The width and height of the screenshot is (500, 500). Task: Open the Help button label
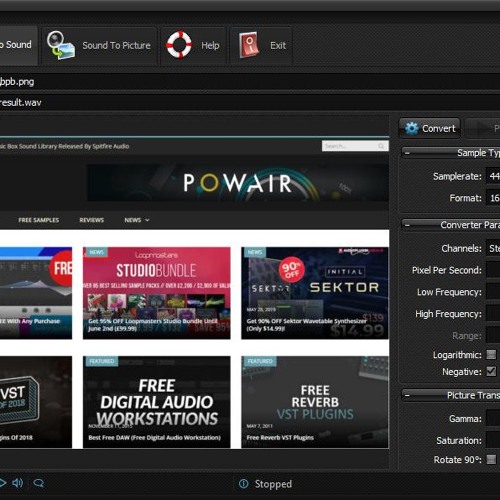point(210,45)
